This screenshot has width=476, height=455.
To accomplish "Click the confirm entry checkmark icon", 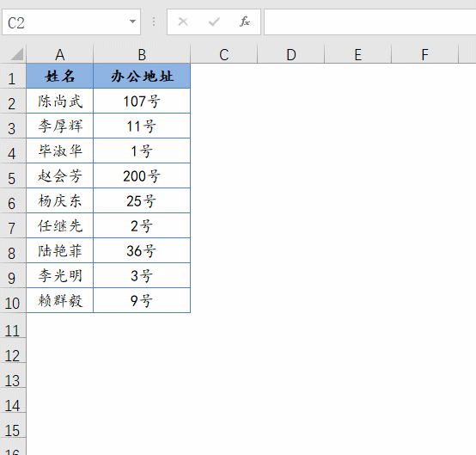I will pos(214,22).
